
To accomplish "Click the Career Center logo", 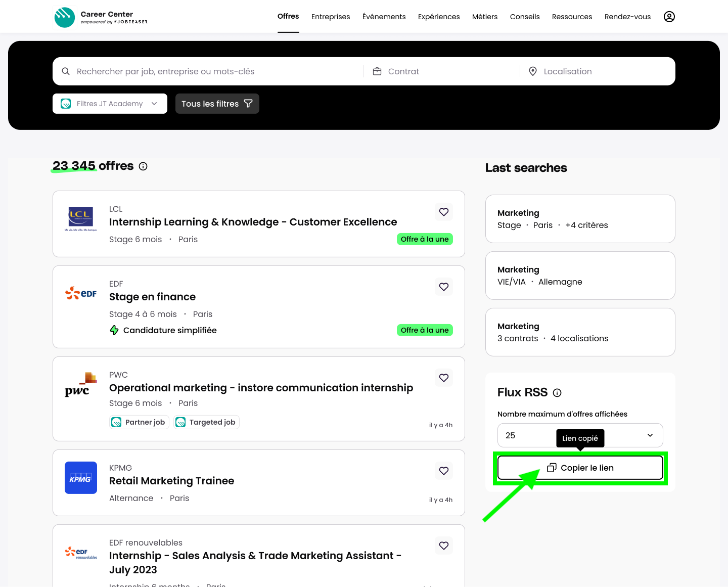I will click(101, 17).
